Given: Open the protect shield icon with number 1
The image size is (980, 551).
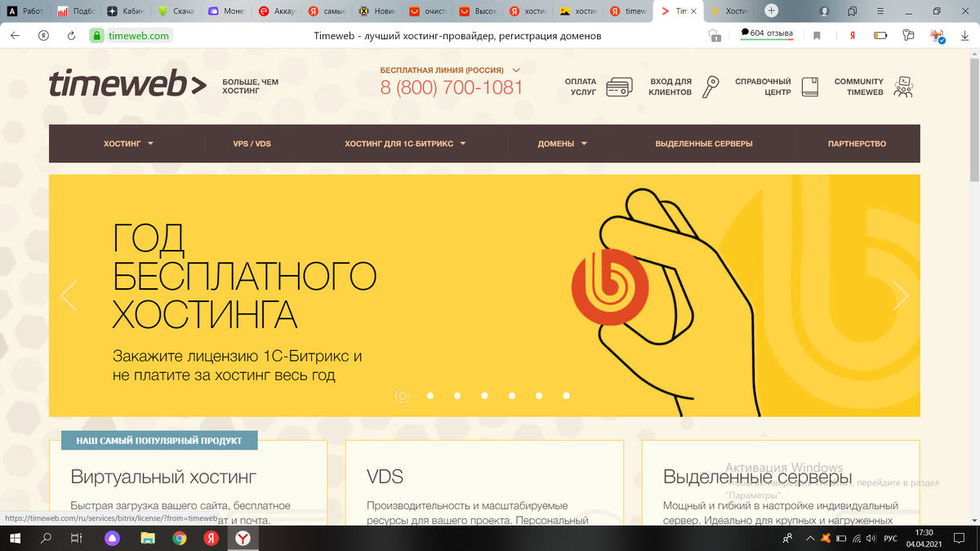Looking at the screenshot, I should click(715, 36).
